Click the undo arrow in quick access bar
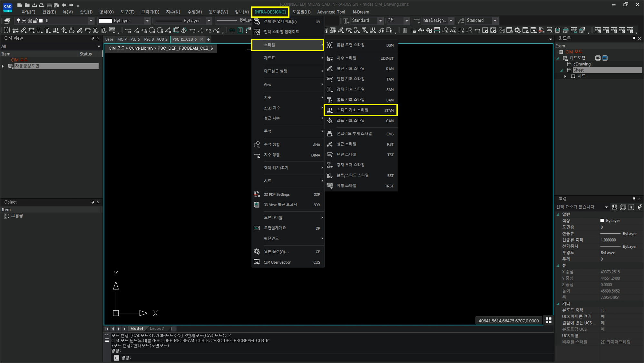This screenshot has height=363, width=644. point(64,5)
